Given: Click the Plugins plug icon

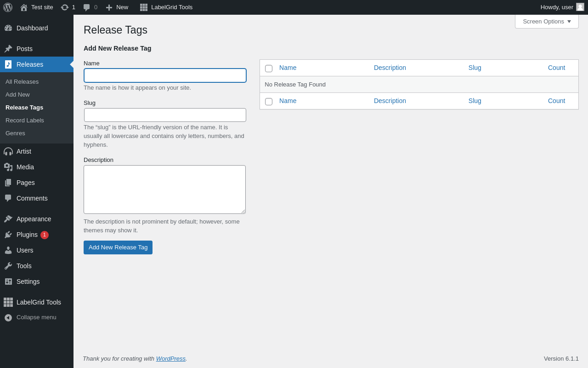Looking at the screenshot, I should tap(8, 235).
